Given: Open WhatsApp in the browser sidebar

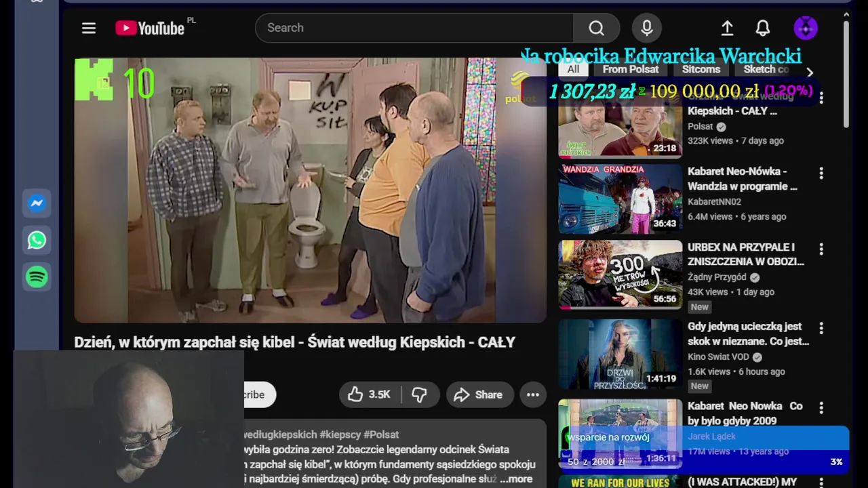Looking at the screenshot, I should click(x=37, y=240).
